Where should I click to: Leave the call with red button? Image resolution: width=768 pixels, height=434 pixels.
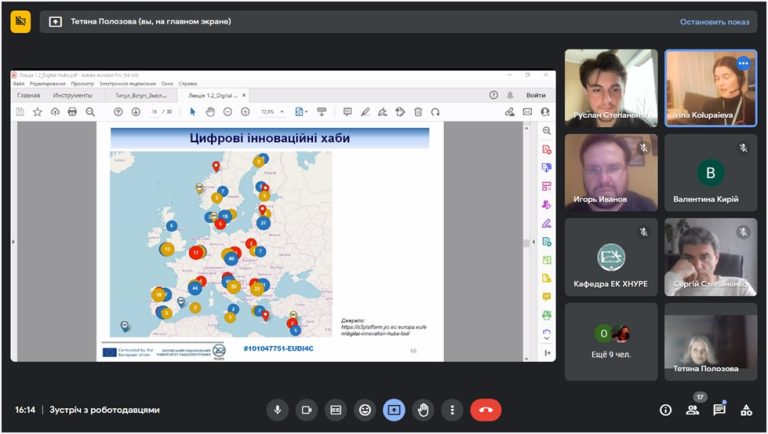(x=485, y=410)
